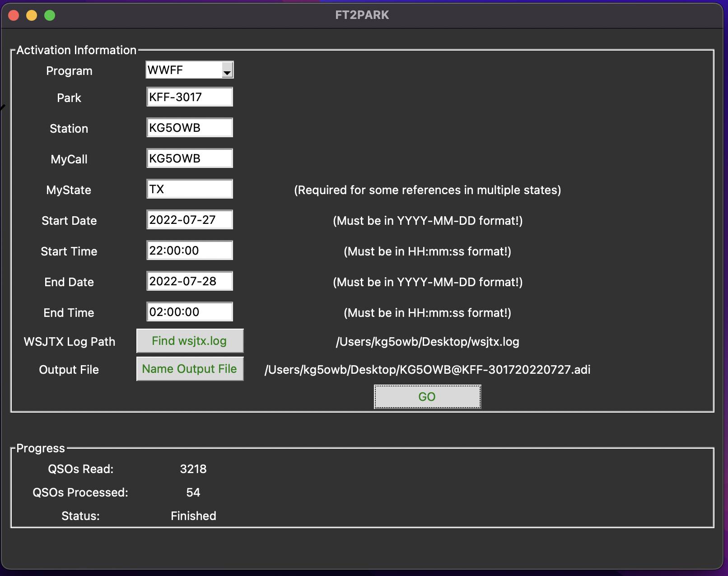
Task: Click the Name Output File button
Action: click(190, 369)
